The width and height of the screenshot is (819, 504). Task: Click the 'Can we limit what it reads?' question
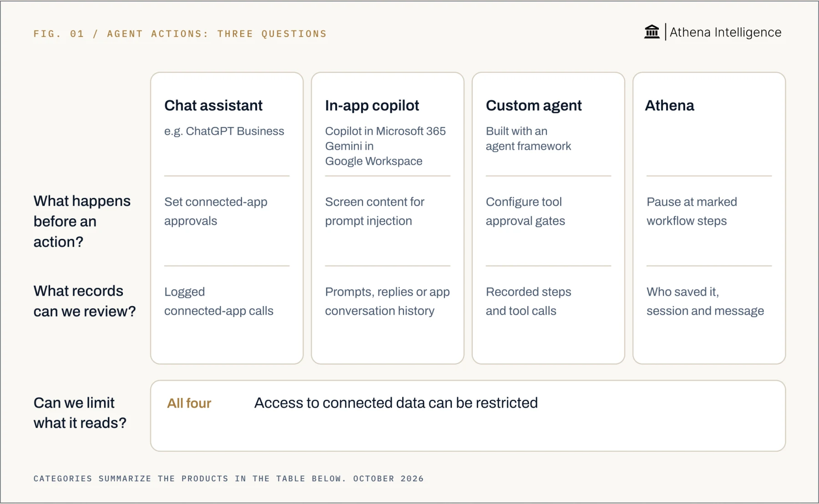coord(80,413)
